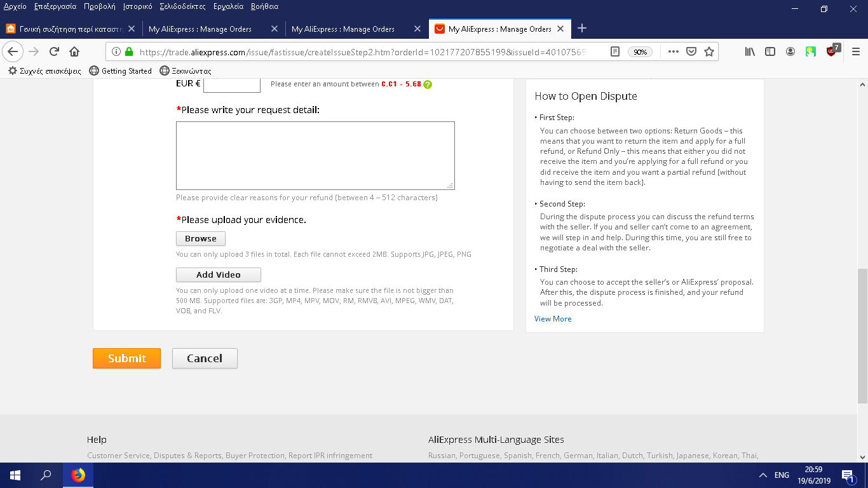Open the Σελιδοδείκτες menu

(x=183, y=6)
